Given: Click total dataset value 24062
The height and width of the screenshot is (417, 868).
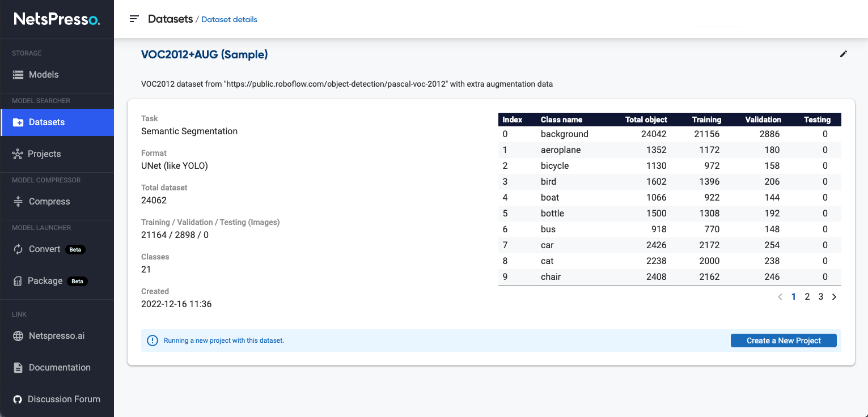Looking at the screenshot, I should click(154, 201).
